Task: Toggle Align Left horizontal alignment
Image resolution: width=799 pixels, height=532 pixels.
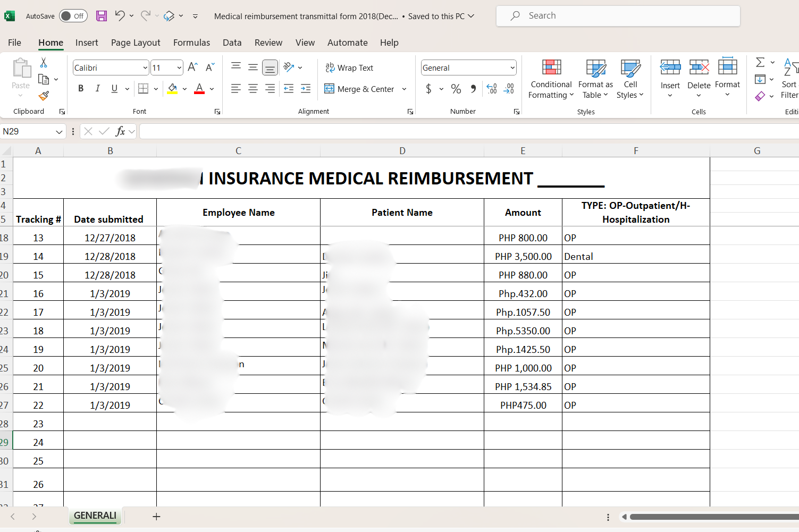Action: (x=236, y=89)
